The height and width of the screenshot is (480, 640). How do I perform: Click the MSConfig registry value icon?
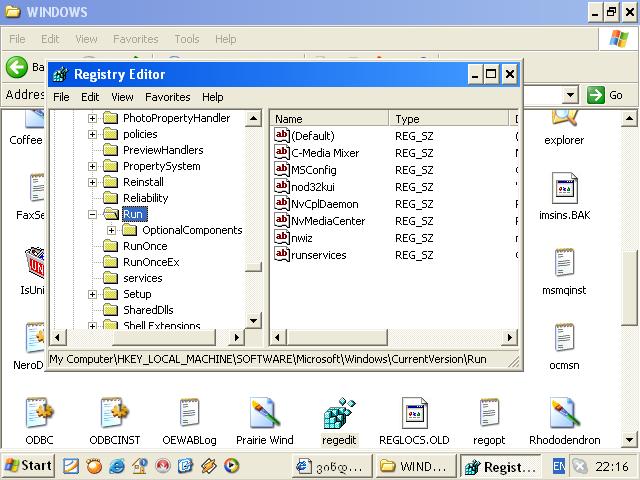[x=282, y=169]
